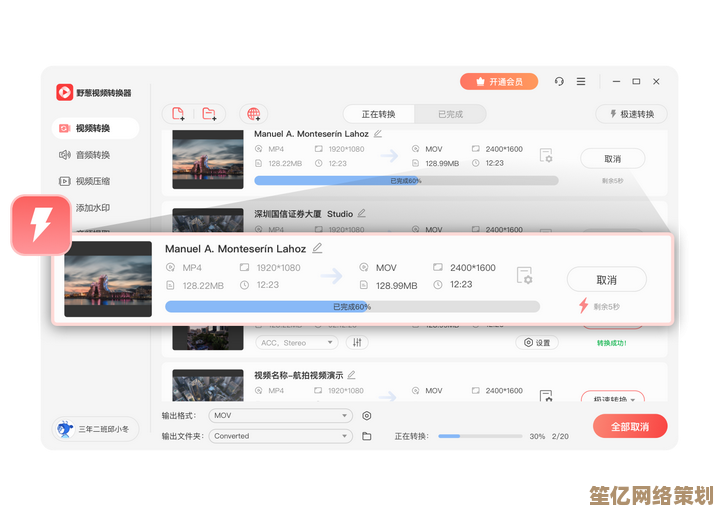
Task: Click edit pencil beside 深圳国信证券大厦 Studio
Action: 362,213
